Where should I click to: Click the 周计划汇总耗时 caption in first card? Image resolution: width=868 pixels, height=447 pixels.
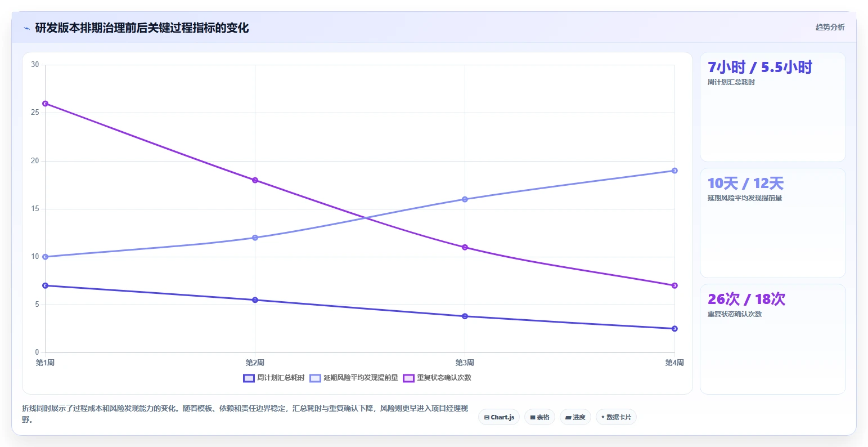[x=731, y=82]
